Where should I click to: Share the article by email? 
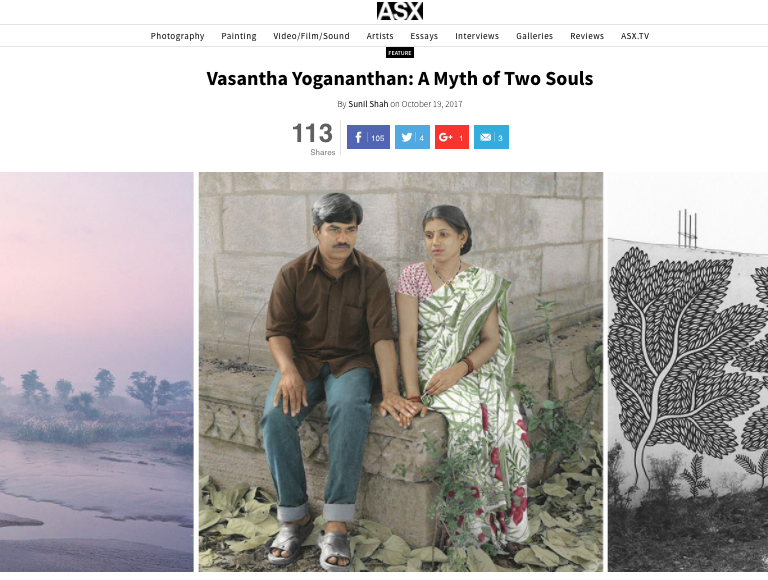click(x=491, y=137)
